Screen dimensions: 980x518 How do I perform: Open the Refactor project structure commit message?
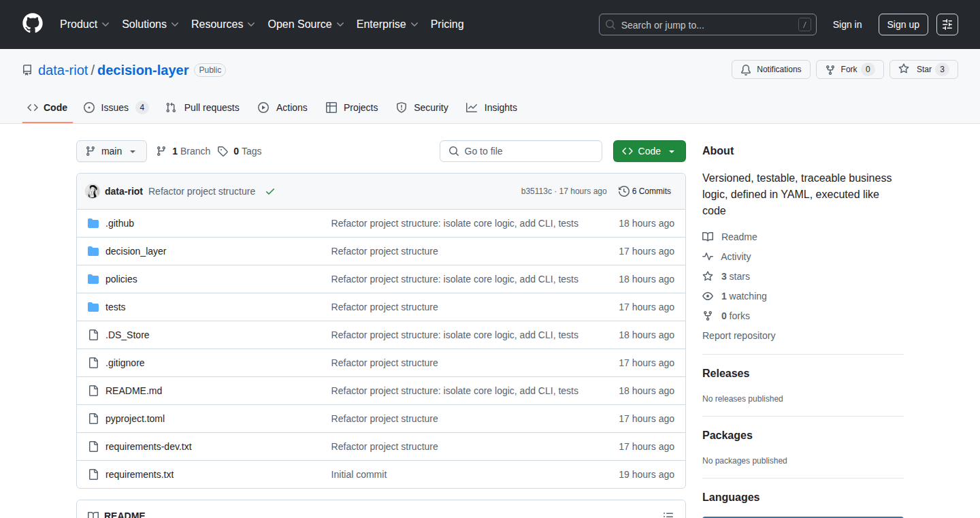pos(201,191)
